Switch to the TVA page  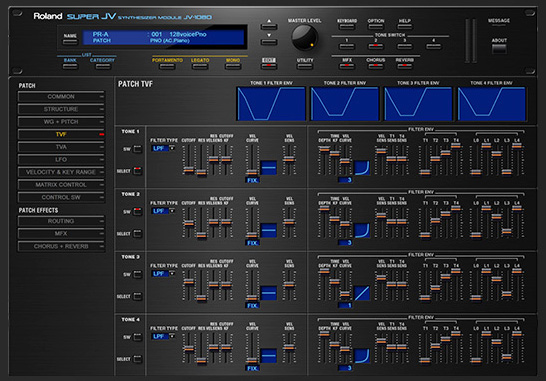point(61,147)
